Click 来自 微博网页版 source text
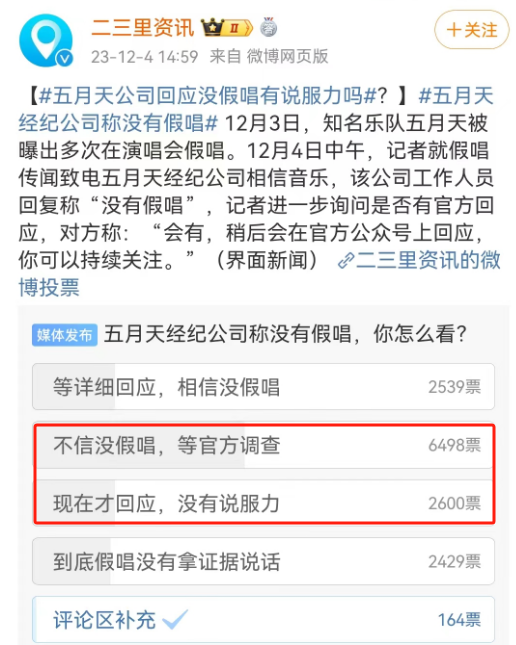Screen dimensions: 516x645 [269, 56]
